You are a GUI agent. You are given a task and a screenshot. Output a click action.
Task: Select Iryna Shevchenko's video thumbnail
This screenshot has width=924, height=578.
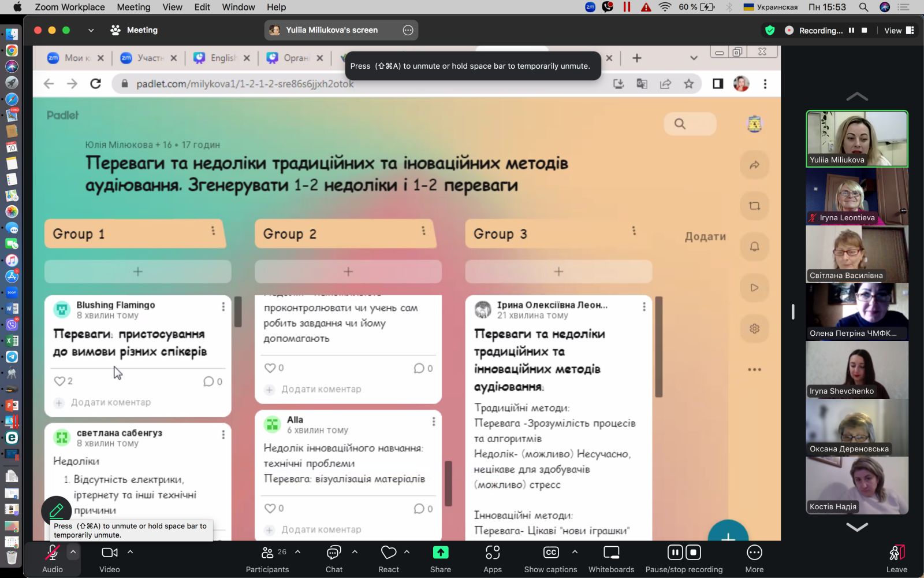click(x=857, y=369)
